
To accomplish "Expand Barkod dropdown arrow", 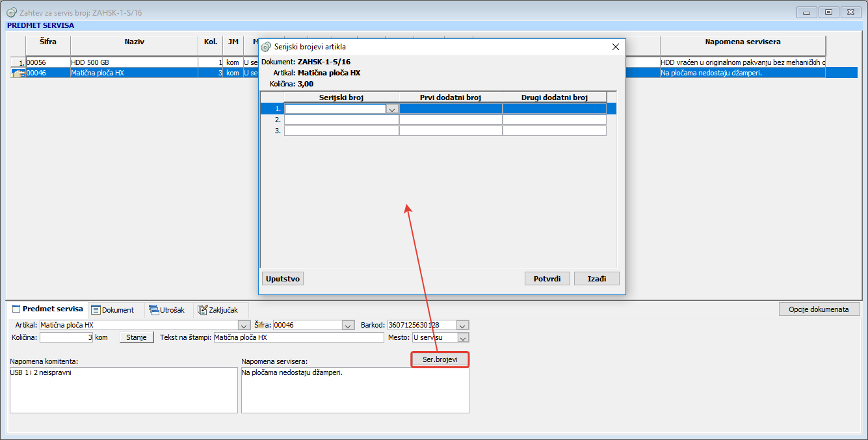I will (x=463, y=325).
